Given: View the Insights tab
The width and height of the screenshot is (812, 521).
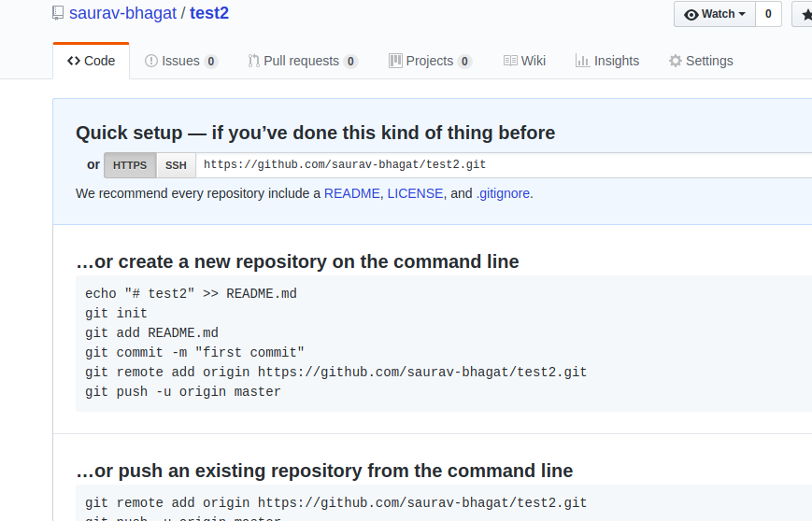Looking at the screenshot, I should (607, 61).
